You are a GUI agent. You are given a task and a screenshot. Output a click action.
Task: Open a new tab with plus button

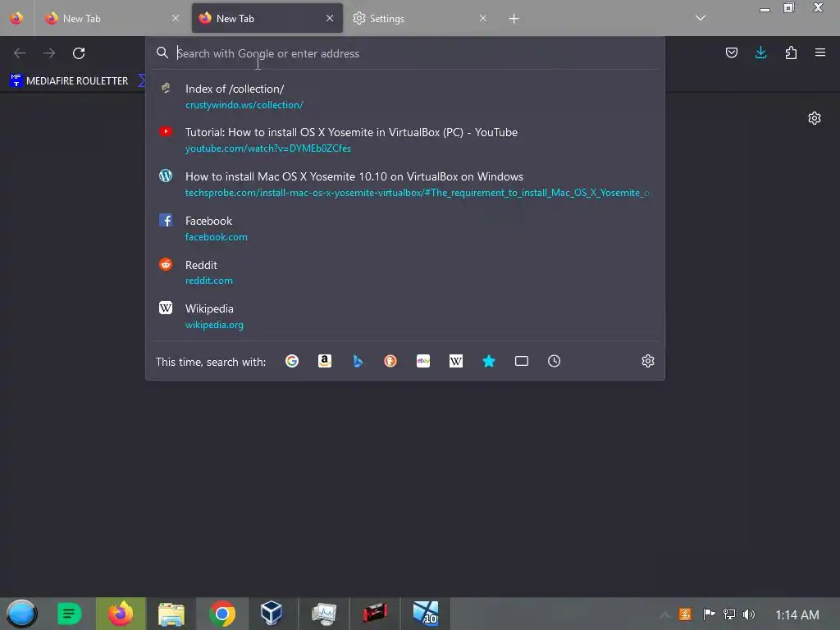(x=514, y=19)
